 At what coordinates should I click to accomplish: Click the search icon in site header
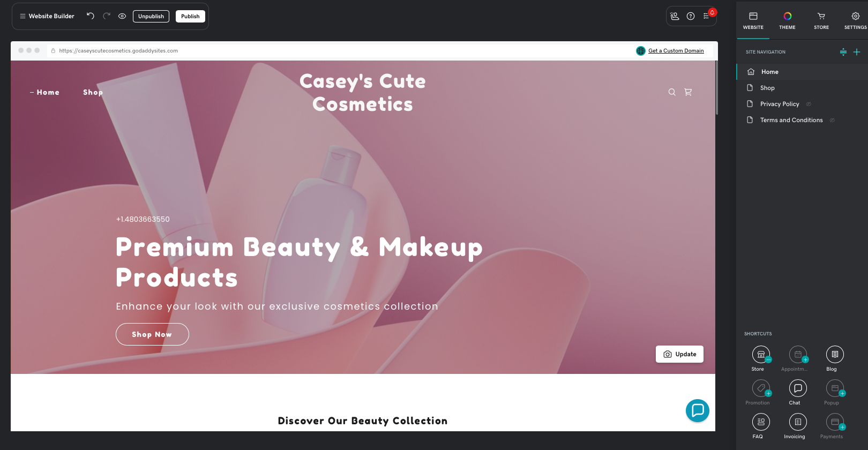pos(672,92)
